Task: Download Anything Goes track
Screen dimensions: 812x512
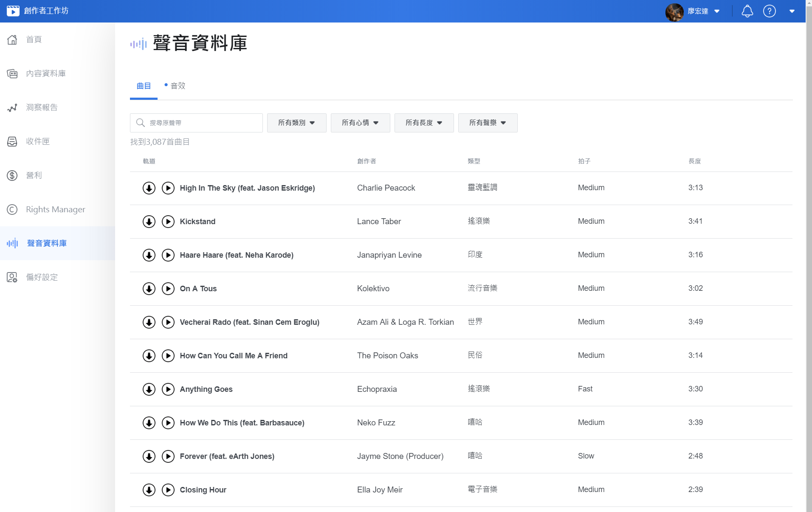Action: (149, 389)
